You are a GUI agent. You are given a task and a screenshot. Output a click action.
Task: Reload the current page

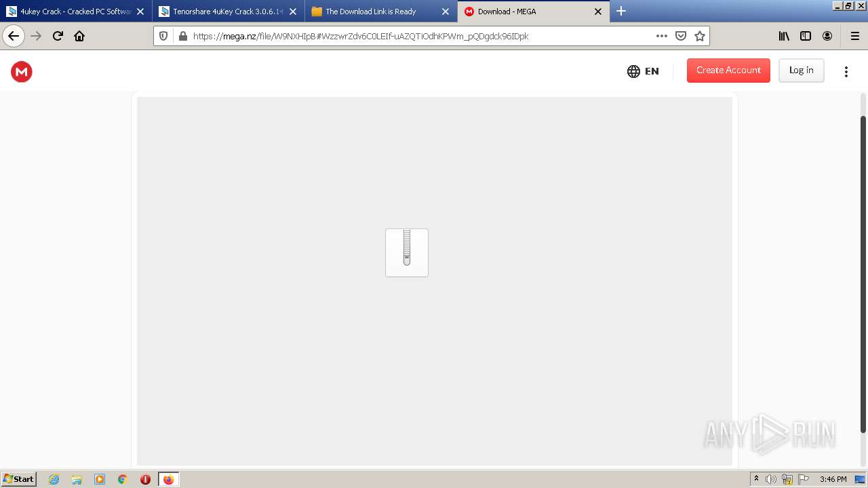click(x=58, y=36)
